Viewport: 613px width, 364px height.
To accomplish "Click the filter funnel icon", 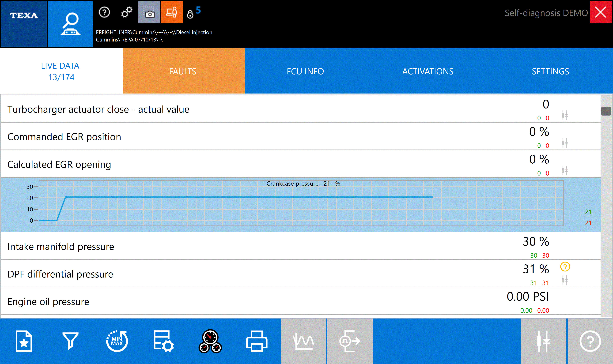I will pos(70,341).
